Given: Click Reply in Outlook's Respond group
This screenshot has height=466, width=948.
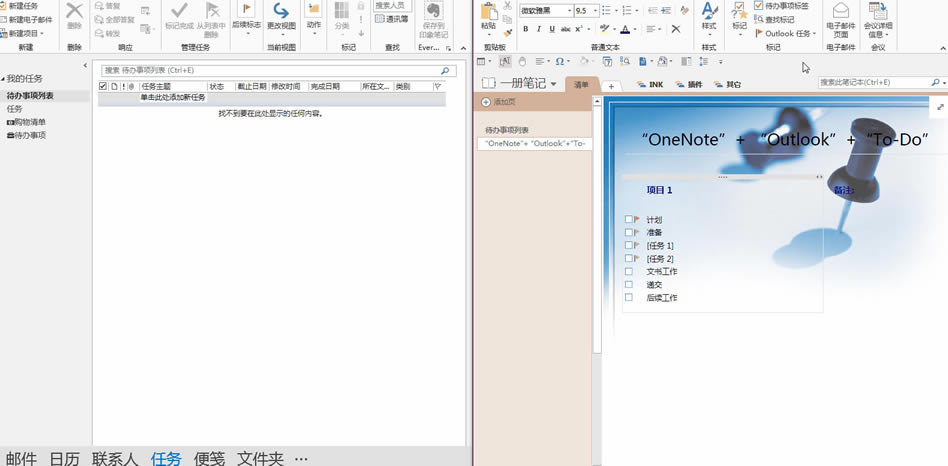Looking at the screenshot, I should tap(108, 5).
